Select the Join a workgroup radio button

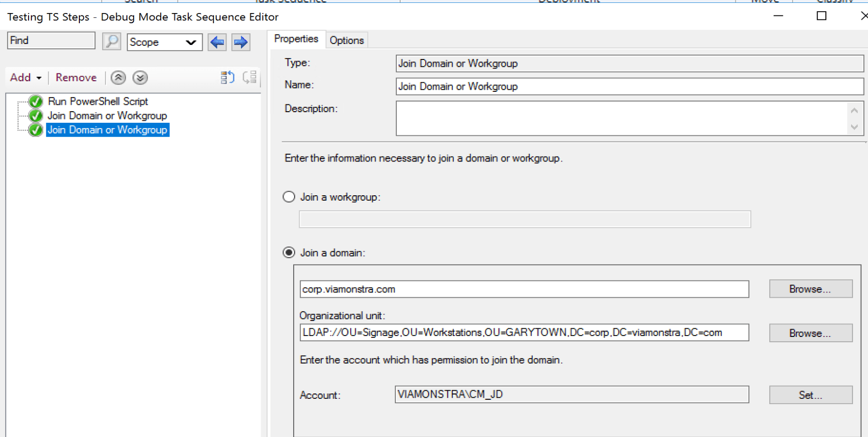(x=289, y=197)
